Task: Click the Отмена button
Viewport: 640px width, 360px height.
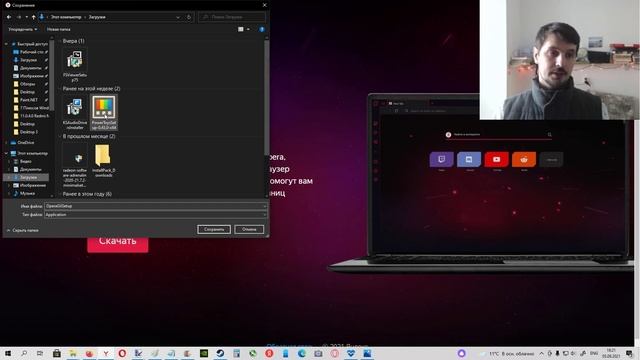Action: tap(249, 229)
